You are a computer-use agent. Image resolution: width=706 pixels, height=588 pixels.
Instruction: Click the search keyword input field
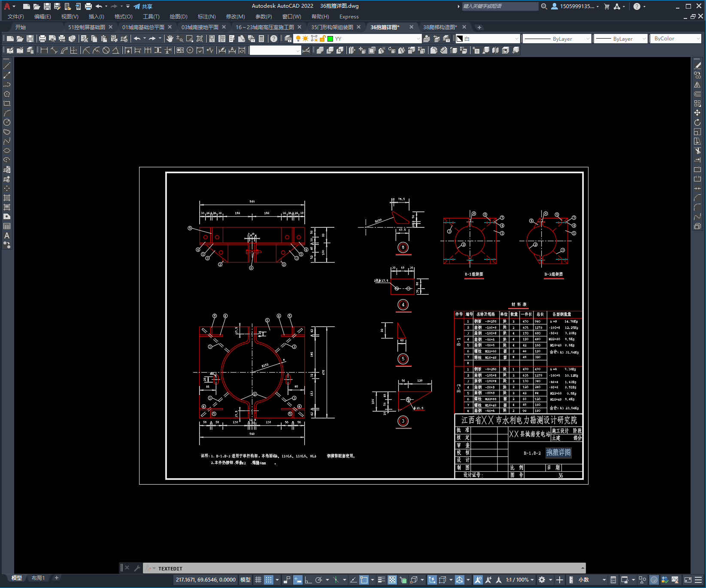(x=500, y=6)
